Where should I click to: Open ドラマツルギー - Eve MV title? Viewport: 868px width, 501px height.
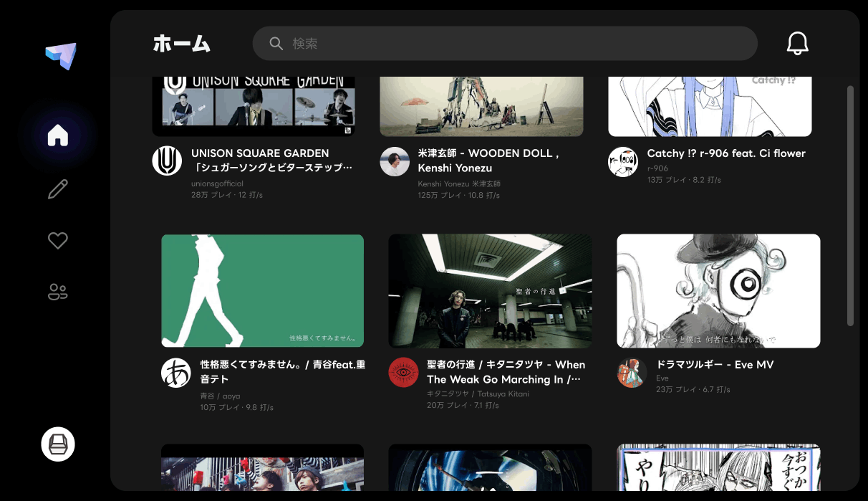pyautogui.click(x=715, y=364)
